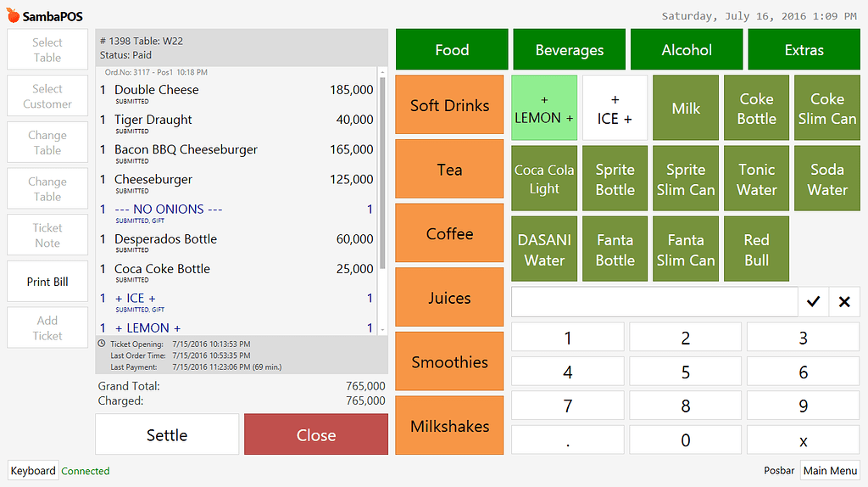Add Milk to the order

coord(686,108)
